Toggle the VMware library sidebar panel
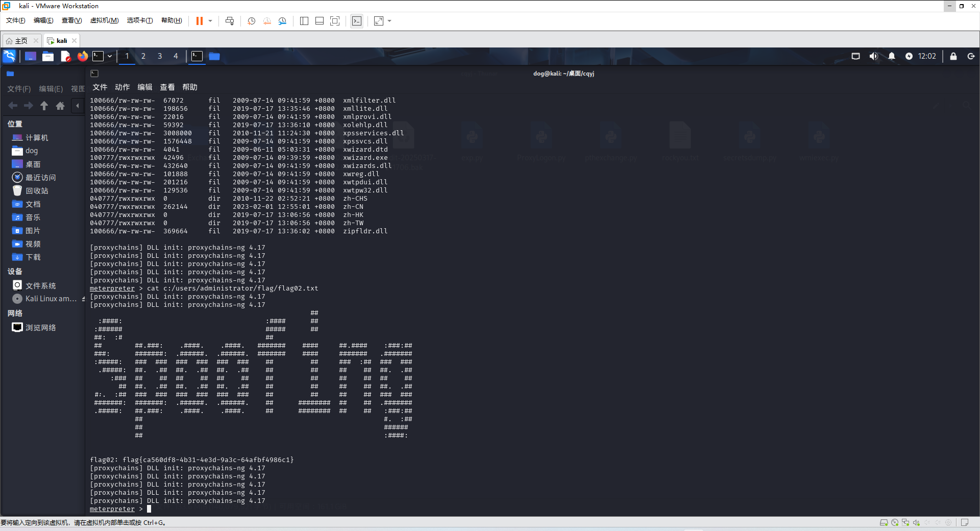The image size is (980, 531). click(x=304, y=21)
